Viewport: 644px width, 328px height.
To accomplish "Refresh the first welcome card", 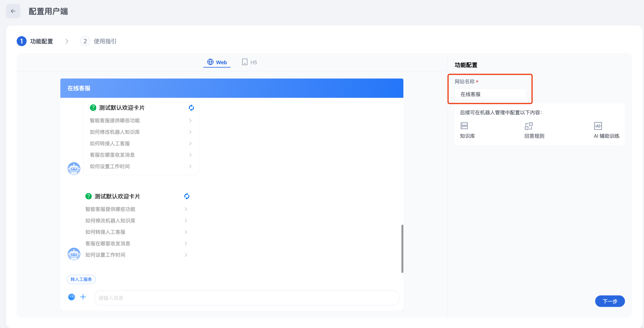I will coord(191,108).
